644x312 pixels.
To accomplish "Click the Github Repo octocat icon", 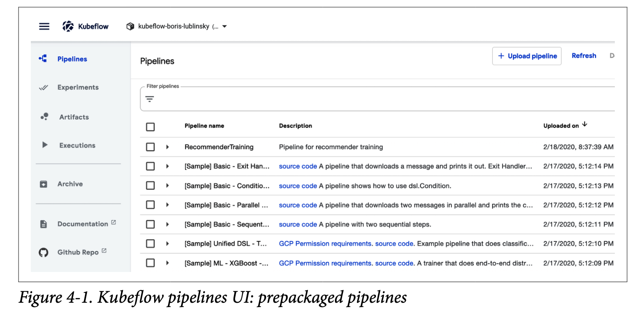I will [43, 253].
